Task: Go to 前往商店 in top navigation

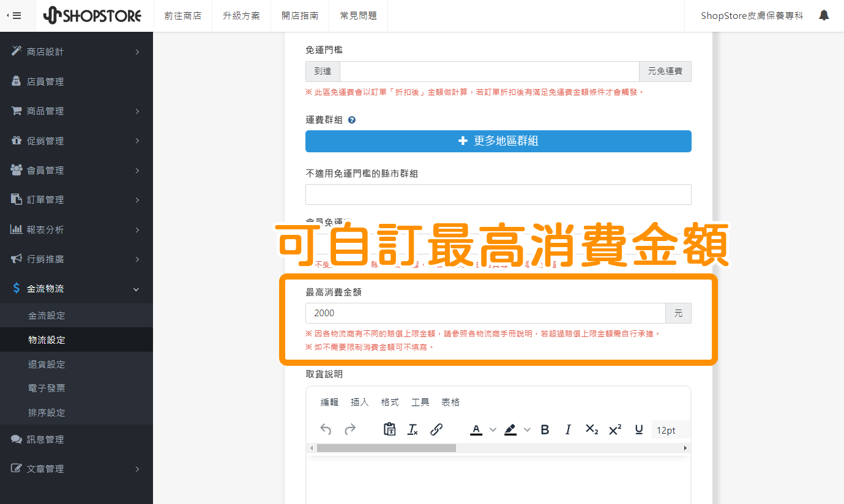Action: point(183,16)
